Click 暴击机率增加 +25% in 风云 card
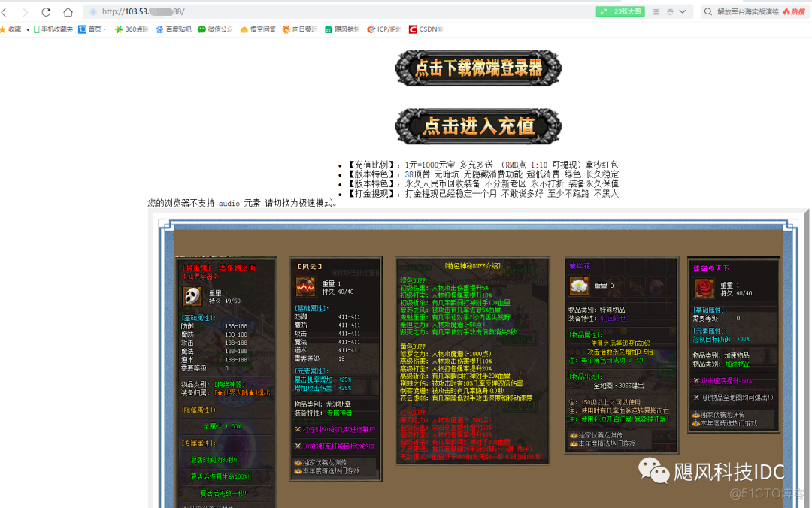812x508 pixels. click(323, 379)
